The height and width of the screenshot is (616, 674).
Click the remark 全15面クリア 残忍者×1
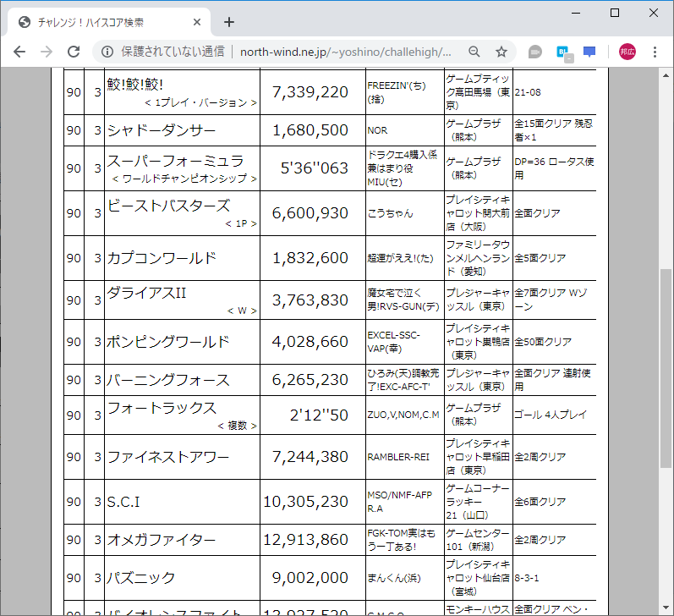(554, 130)
